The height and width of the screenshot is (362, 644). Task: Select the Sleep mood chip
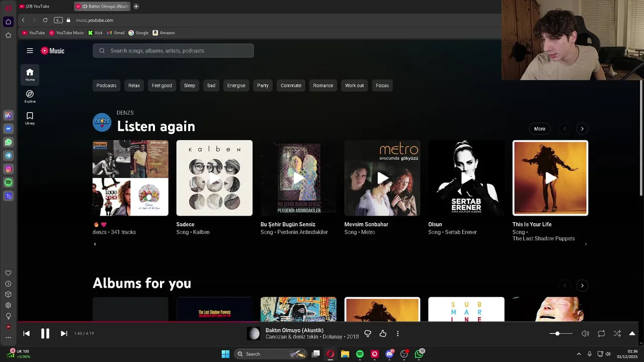click(x=190, y=85)
